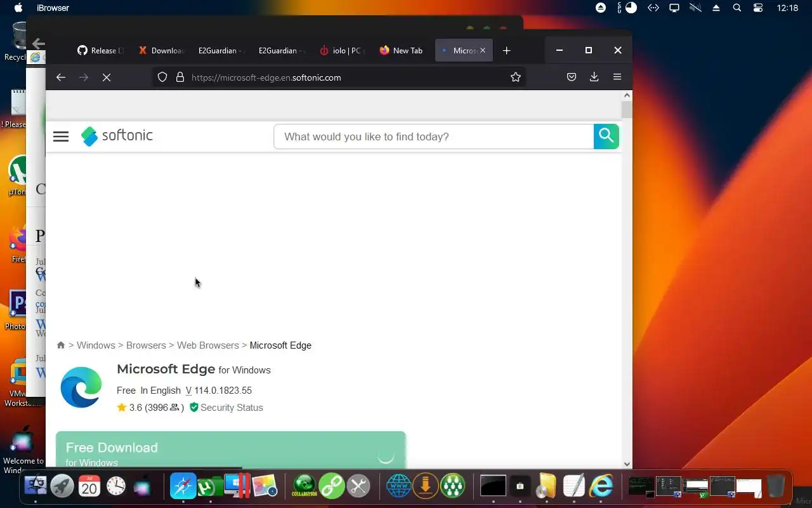The image size is (812, 508).
Task: Click the green search magnifier button
Action: point(606,137)
